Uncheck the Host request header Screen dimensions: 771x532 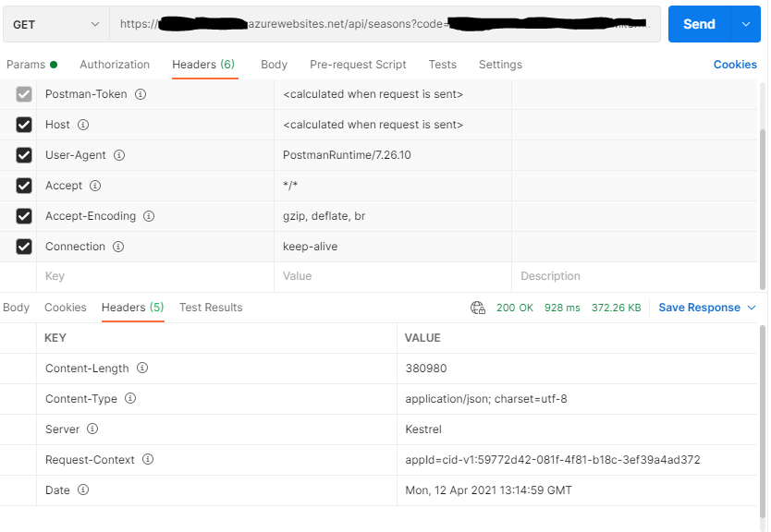tap(23, 124)
